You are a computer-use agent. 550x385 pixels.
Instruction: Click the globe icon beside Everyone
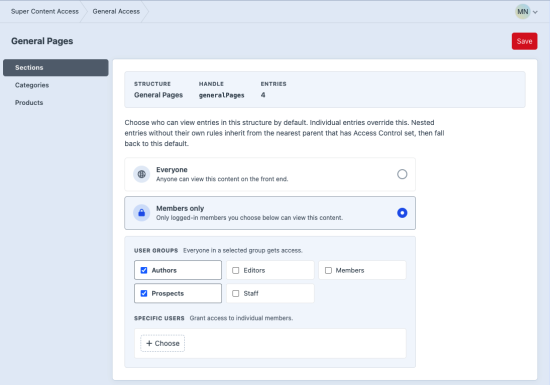pos(141,174)
